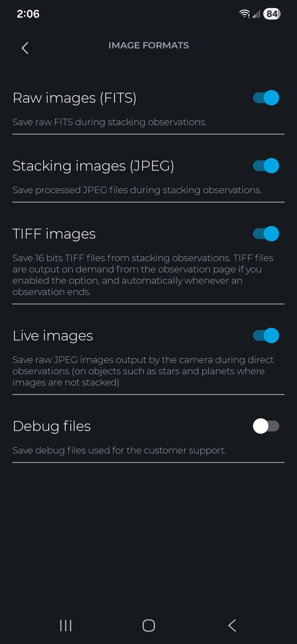Tap the clock in status bar
The height and width of the screenshot is (644, 297).
(28, 14)
